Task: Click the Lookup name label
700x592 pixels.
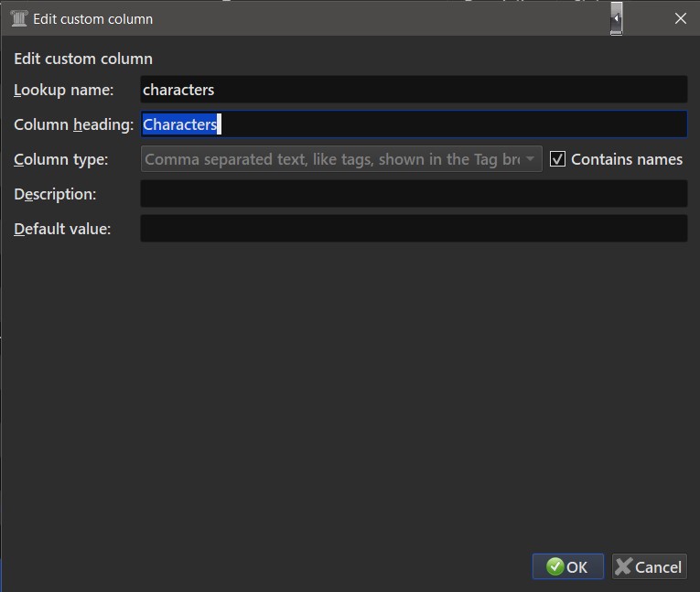Action: coord(64,90)
